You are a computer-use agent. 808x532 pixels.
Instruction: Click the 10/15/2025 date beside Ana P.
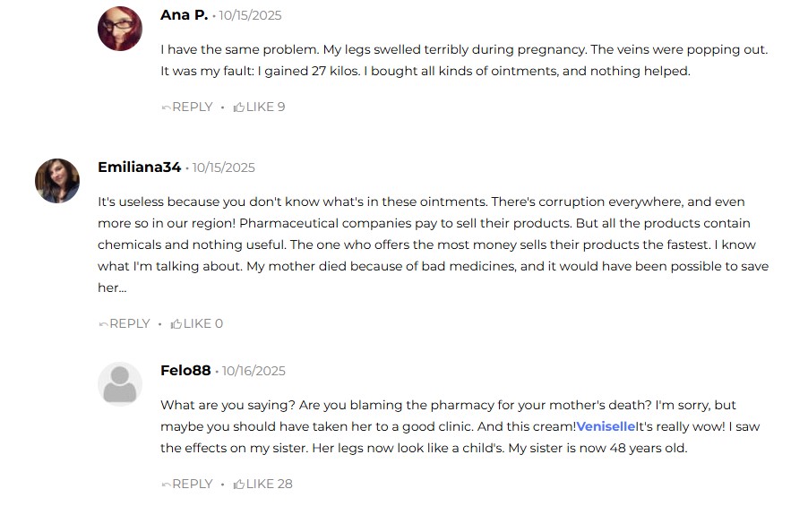click(250, 16)
